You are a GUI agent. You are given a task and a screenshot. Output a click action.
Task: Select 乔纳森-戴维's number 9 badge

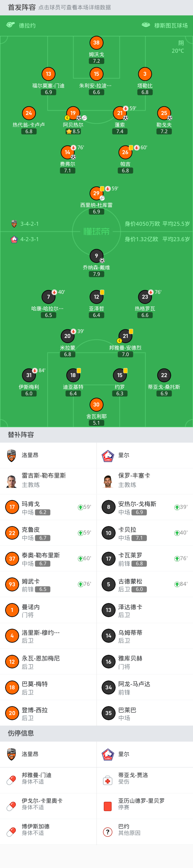tap(96, 256)
